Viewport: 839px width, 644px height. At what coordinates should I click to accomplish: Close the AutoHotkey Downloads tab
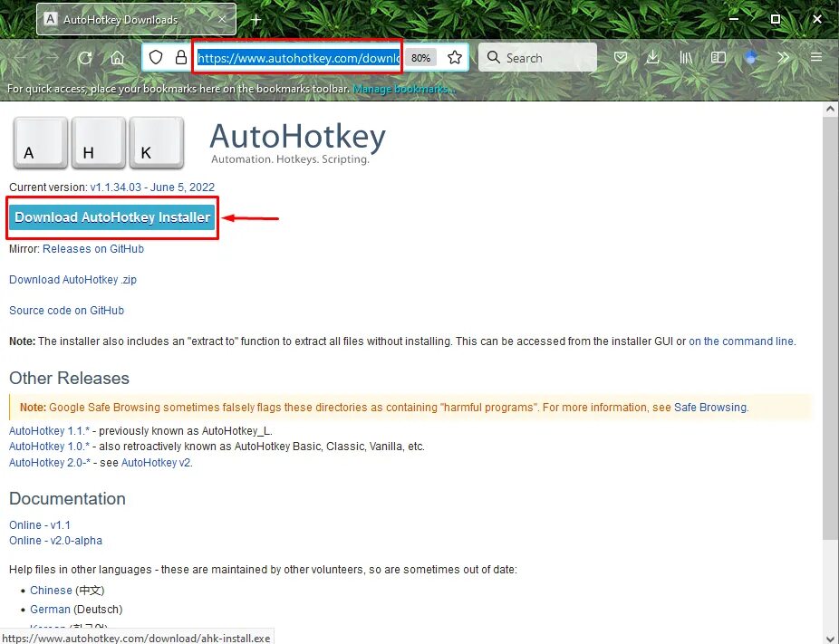pos(222,19)
